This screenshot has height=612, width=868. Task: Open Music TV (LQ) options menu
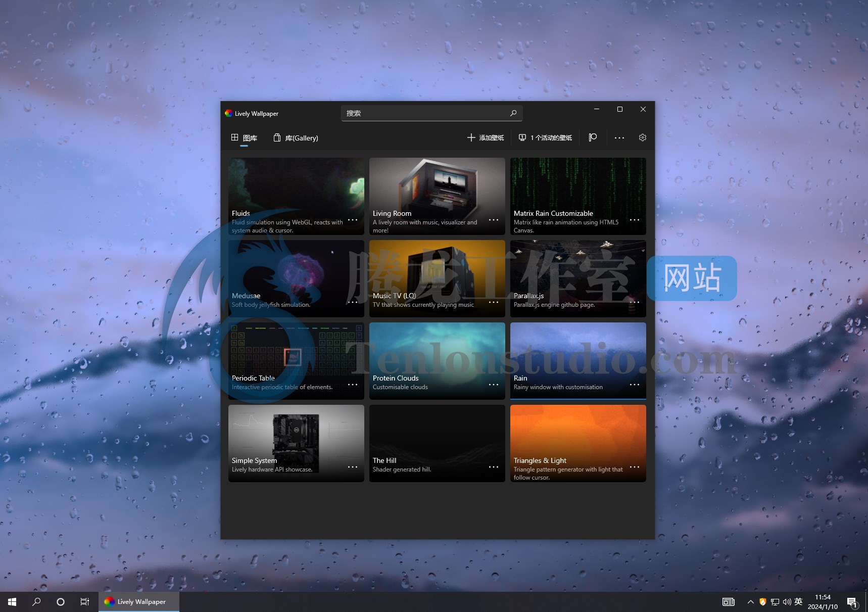click(x=494, y=303)
